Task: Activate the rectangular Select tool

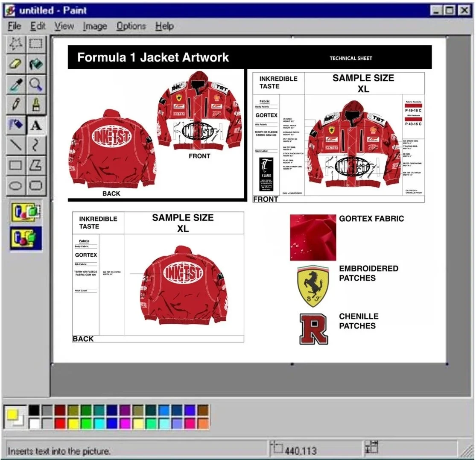Action: pos(36,44)
